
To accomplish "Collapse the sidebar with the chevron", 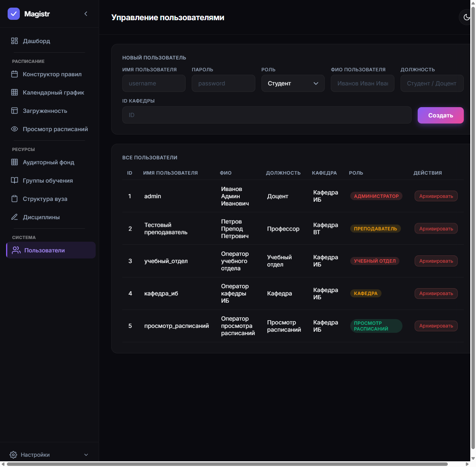I will point(86,14).
